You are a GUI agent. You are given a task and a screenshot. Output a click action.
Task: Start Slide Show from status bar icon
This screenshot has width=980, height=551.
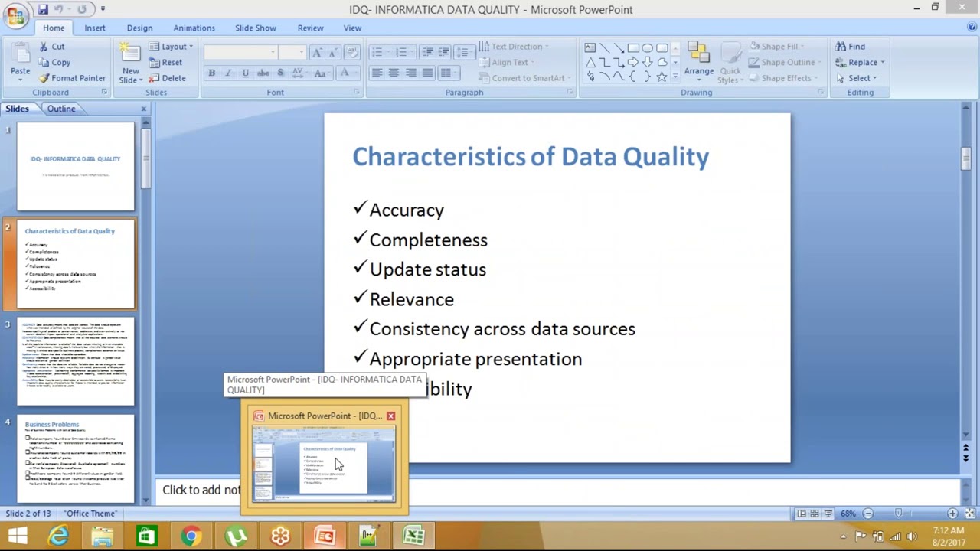828,514
